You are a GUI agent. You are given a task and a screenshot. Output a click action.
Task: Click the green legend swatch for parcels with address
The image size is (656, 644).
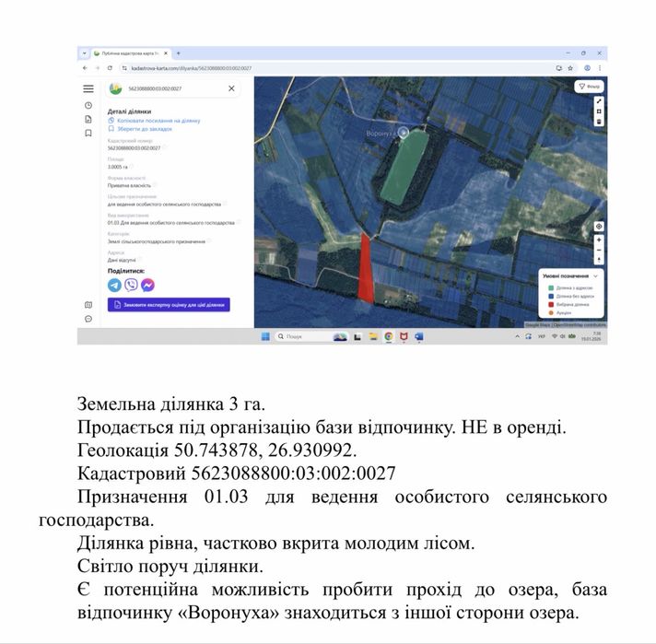click(x=551, y=287)
